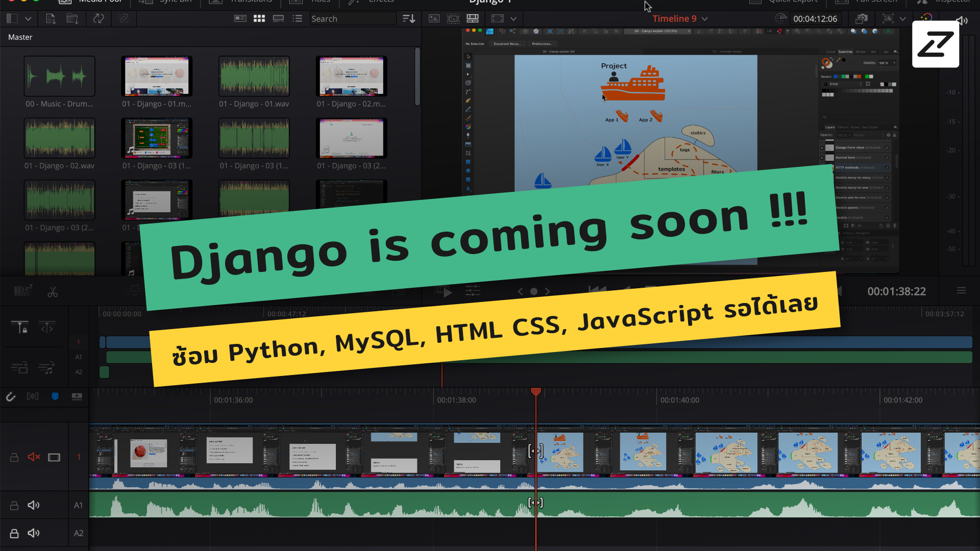
Task: Open the media pool sort options
Action: [409, 19]
